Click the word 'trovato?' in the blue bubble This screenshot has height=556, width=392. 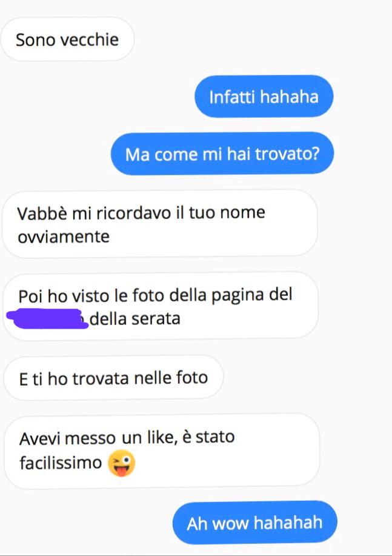287,154
